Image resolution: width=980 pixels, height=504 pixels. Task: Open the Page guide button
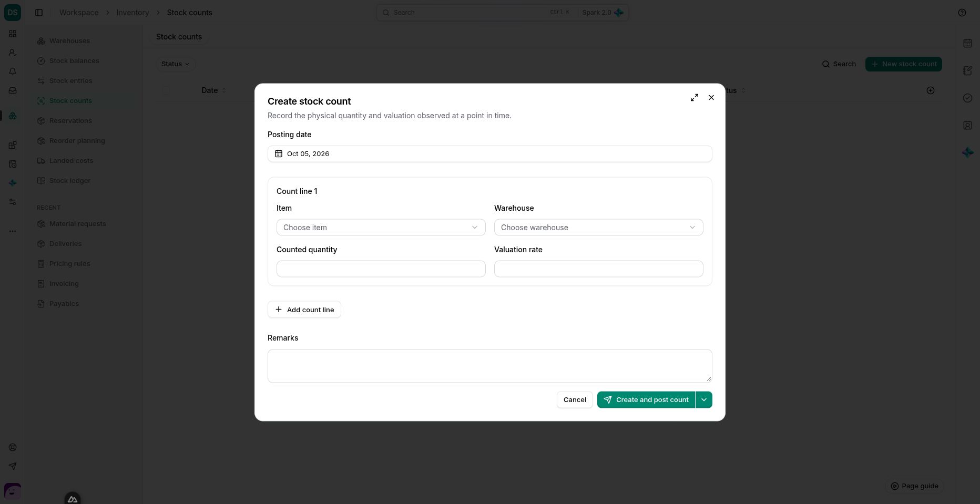(x=914, y=486)
